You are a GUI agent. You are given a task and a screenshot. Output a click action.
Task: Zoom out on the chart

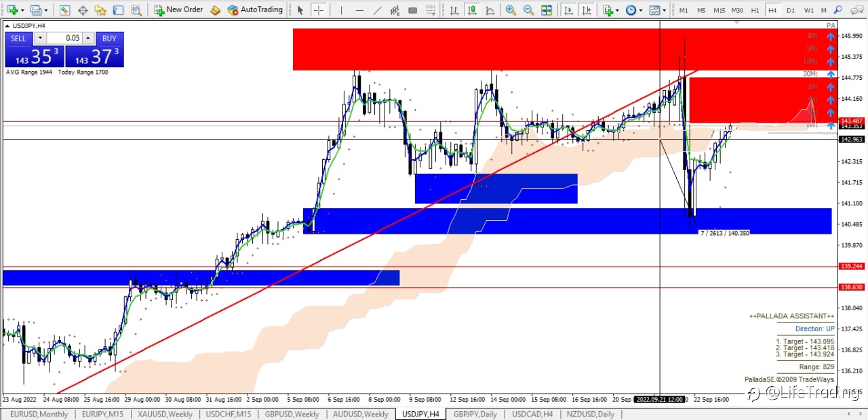(x=528, y=10)
